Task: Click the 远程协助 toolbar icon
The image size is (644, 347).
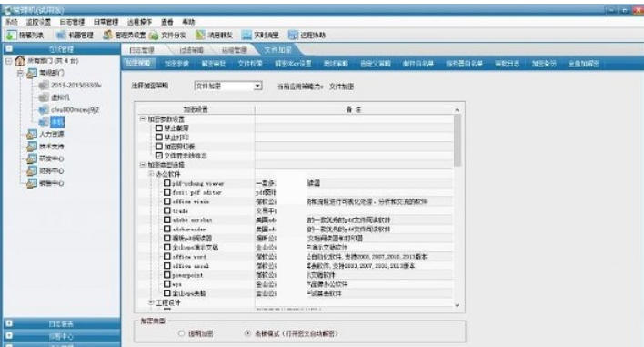Action: pyautogui.click(x=293, y=36)
